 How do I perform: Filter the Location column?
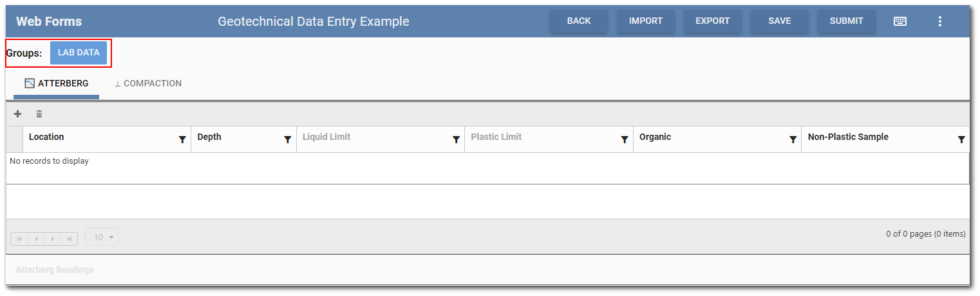[x=182, y=139]
